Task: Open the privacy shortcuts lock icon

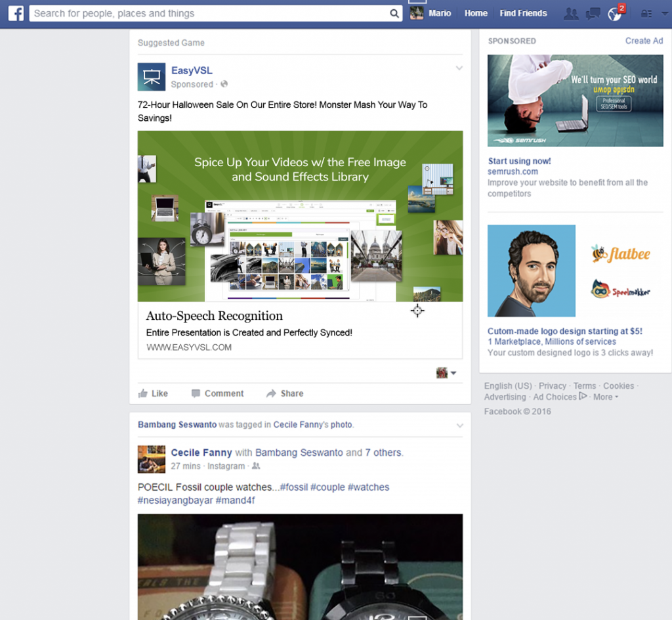Action: tap(646, 14)
